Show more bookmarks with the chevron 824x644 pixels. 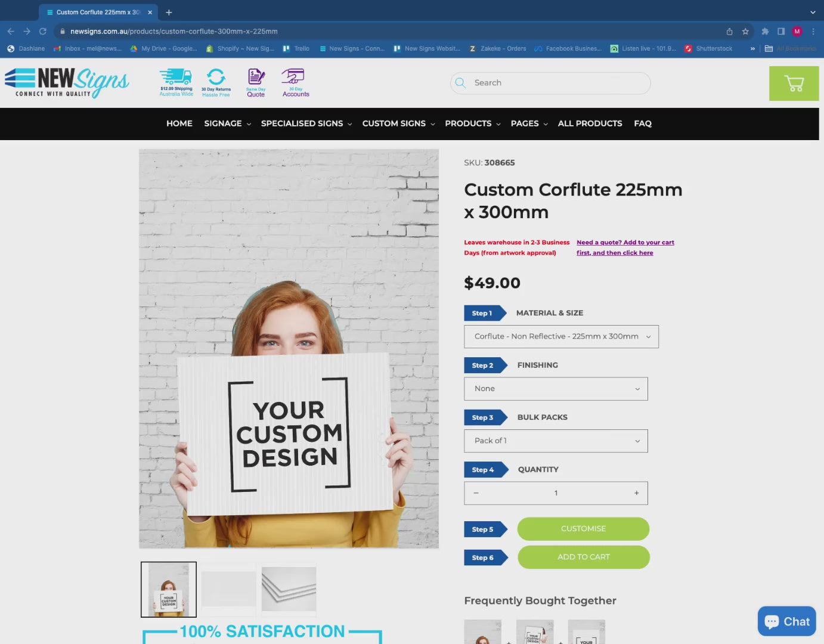coord(752,48)
